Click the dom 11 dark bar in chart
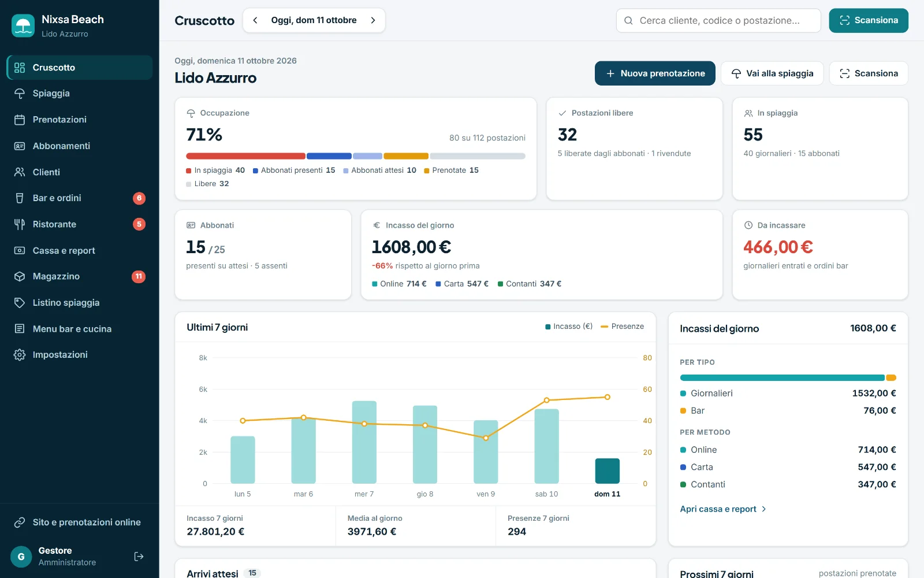 click(x=608, y=471)
